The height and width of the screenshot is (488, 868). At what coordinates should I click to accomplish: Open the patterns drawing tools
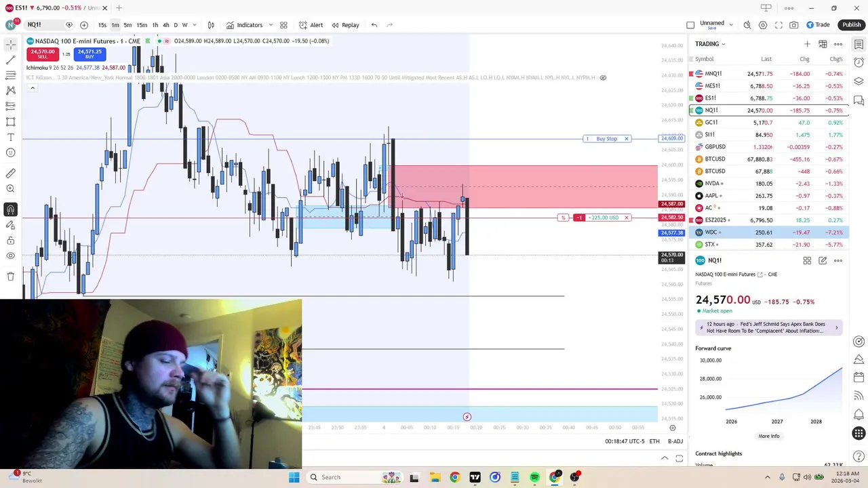[10, 90]
